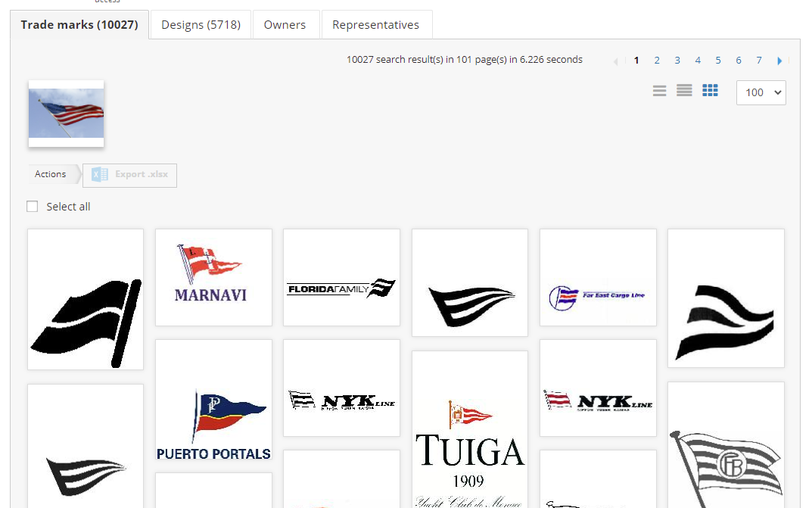Go to results page 7
This screenshot has width=812, height=508.
point(759,60)
